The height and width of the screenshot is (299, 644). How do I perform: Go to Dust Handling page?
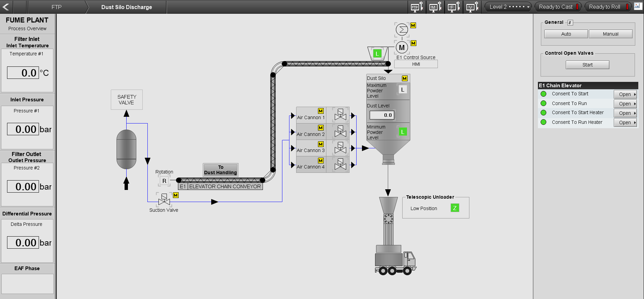[220, 170]
